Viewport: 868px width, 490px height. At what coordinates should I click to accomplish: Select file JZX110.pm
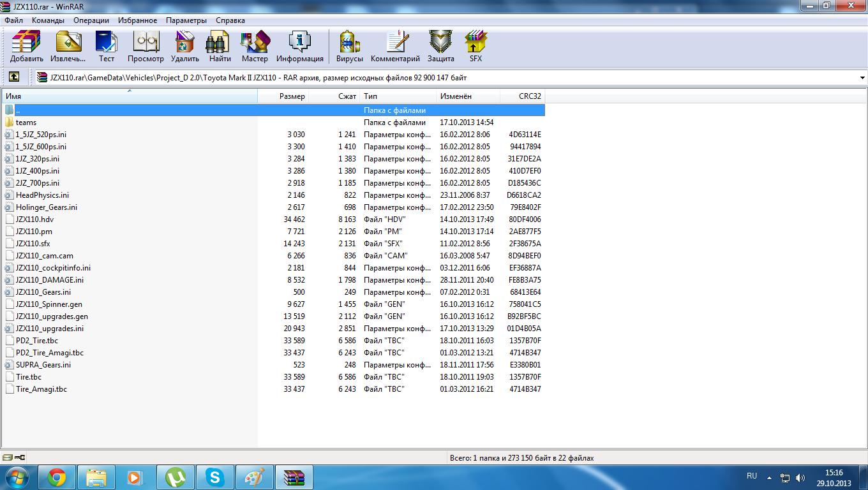pyautogui.click(x=274, y=232)
